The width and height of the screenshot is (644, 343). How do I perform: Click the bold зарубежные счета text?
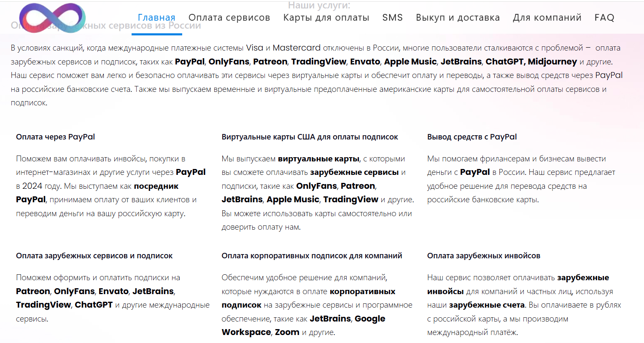[487, 305]
